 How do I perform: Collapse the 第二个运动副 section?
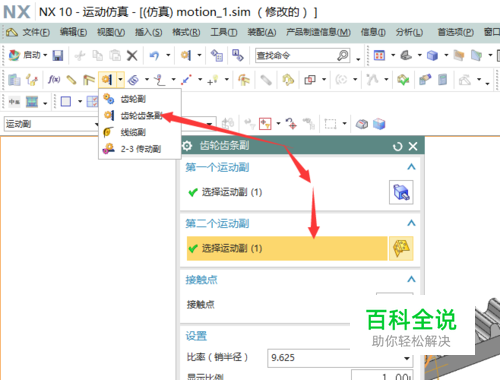[411, 223]
